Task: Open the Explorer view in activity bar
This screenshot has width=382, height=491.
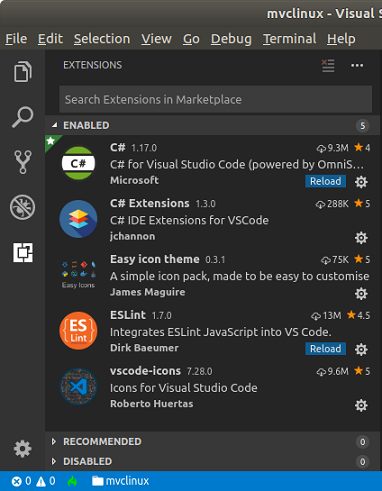Action: click(x=23, y=71)
